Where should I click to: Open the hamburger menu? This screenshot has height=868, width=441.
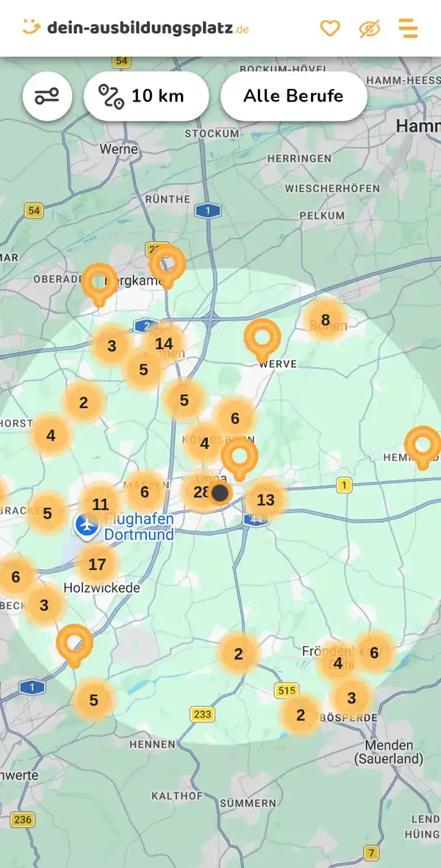pyautogui.click(x=409, y=28)
